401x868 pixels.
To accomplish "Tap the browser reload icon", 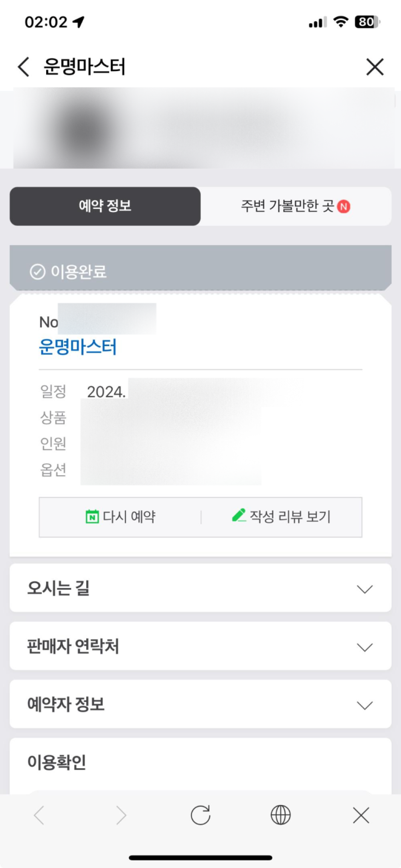I will 200,815.
